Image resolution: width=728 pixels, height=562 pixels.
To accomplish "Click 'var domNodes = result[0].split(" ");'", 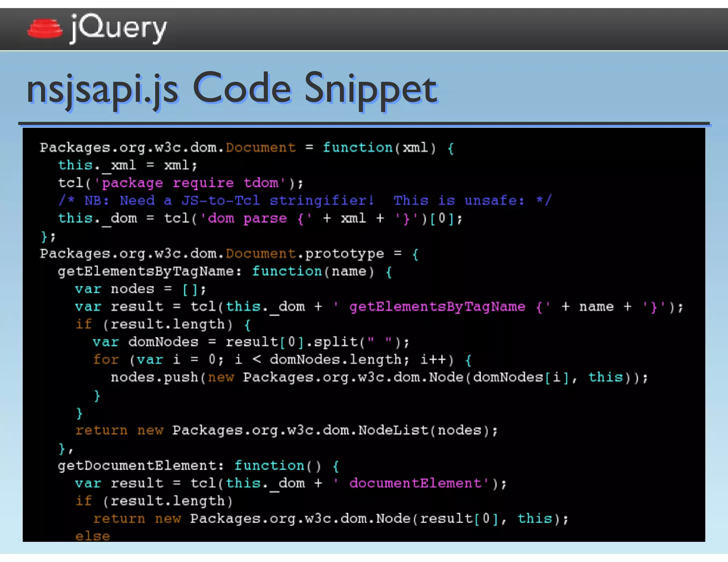I will (251, 342).
